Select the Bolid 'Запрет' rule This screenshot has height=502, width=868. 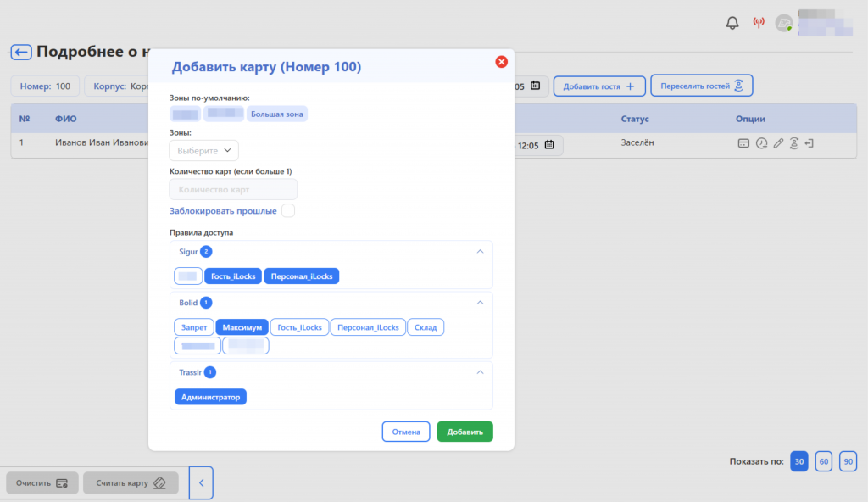194,327
